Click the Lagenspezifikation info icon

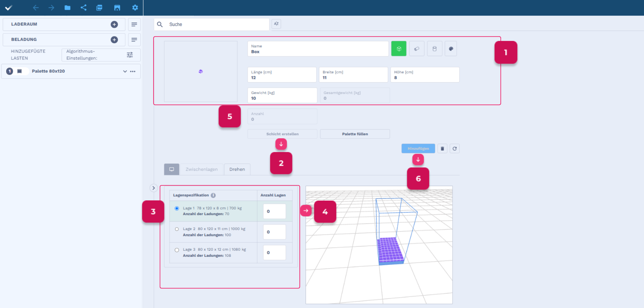(213, 195)
